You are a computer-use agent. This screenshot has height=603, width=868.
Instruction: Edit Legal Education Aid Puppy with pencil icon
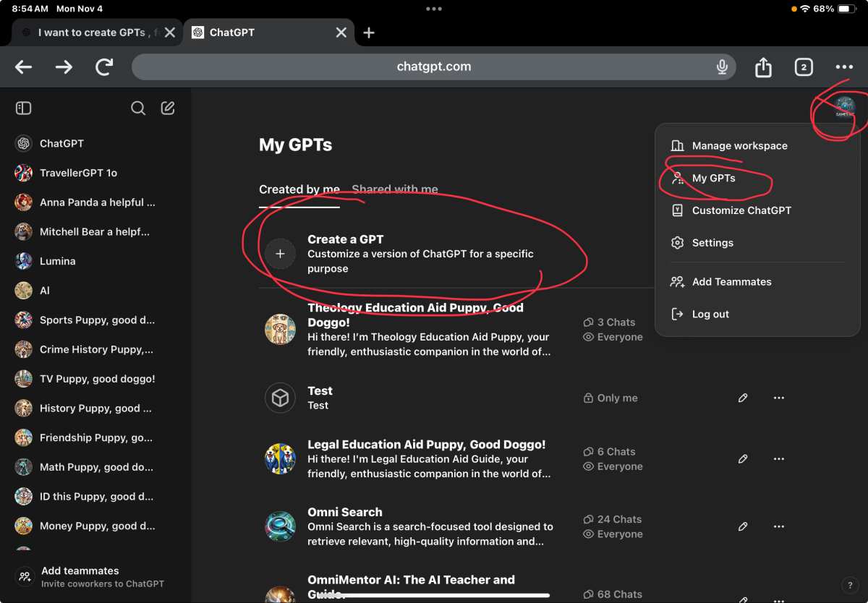pyautogui.click(x=743, y=459)
